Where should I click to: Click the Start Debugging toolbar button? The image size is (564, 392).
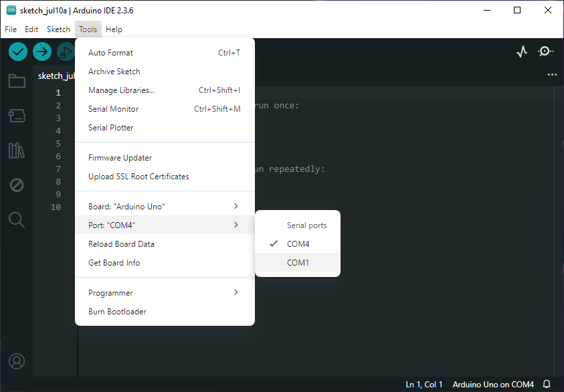(x=66, y=52)
